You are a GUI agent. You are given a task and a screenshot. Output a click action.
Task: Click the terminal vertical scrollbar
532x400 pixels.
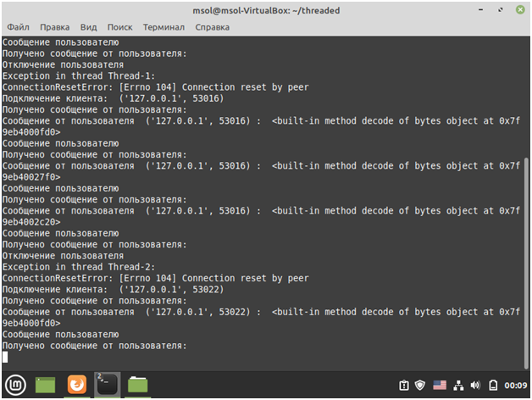point(527,262)
